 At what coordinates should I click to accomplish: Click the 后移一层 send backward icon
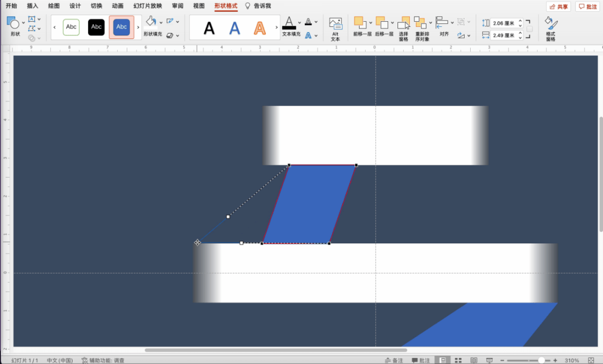pos(382,23)
